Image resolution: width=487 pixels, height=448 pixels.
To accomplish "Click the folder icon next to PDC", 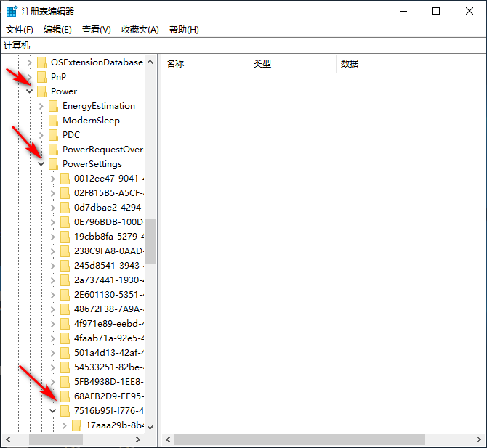I will pos(53,134).
